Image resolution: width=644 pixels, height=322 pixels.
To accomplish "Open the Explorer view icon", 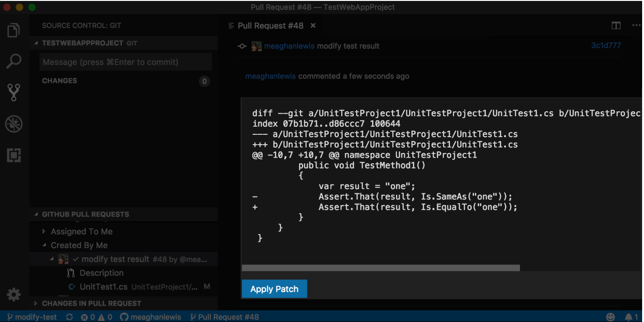I will pos(13,29).
